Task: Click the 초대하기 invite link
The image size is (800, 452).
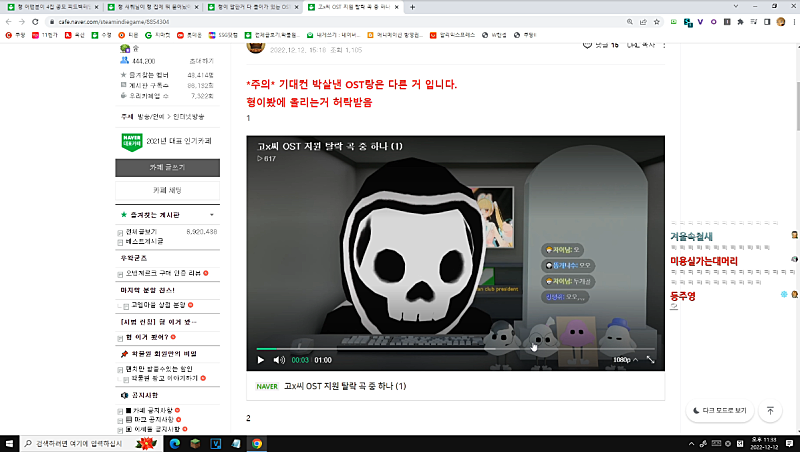Action: point(202,61)
